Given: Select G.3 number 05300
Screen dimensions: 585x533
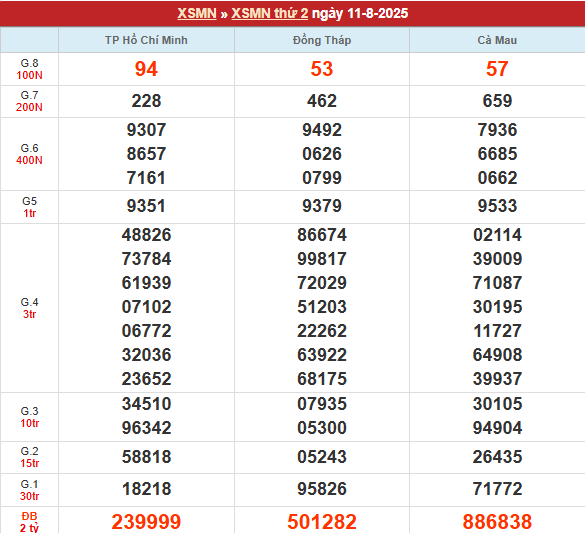Looking at the screenshot, I should point(322,428).
